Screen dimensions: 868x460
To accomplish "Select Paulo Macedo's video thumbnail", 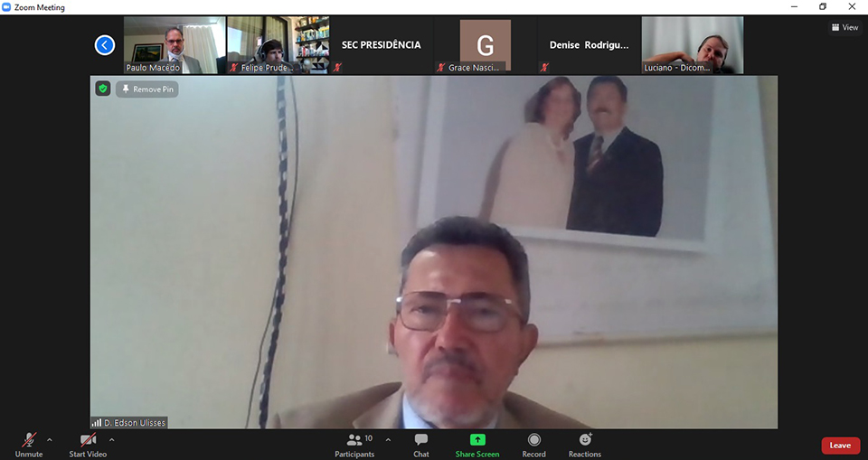I will point(175,45).
